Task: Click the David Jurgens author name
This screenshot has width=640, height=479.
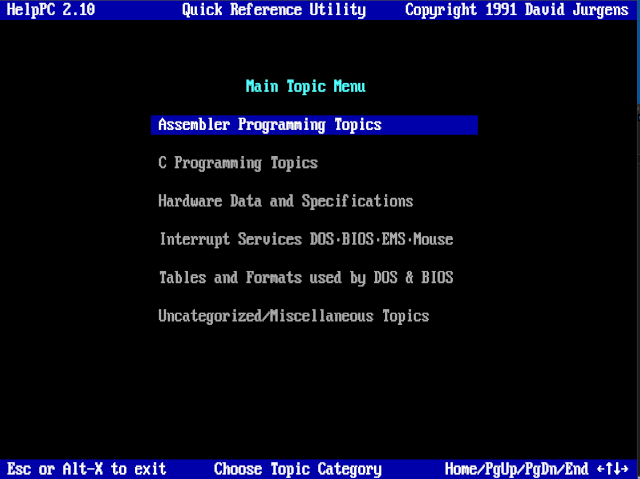Action: [x=582, y=10]
